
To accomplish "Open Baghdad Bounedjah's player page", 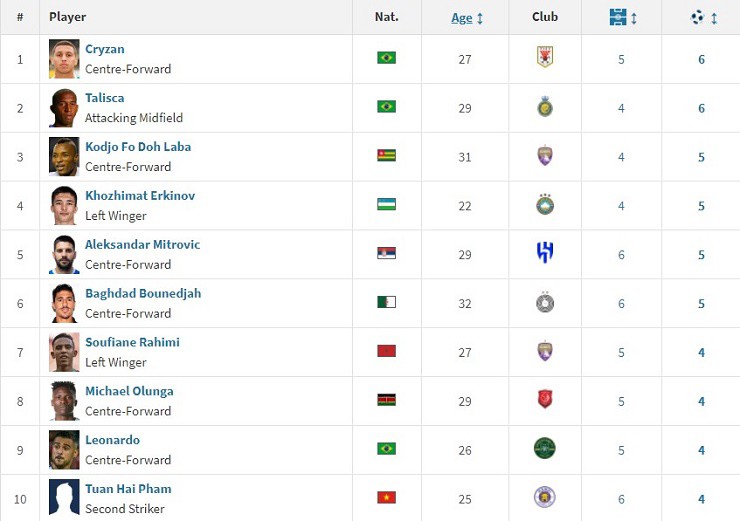I will point(143,293).
